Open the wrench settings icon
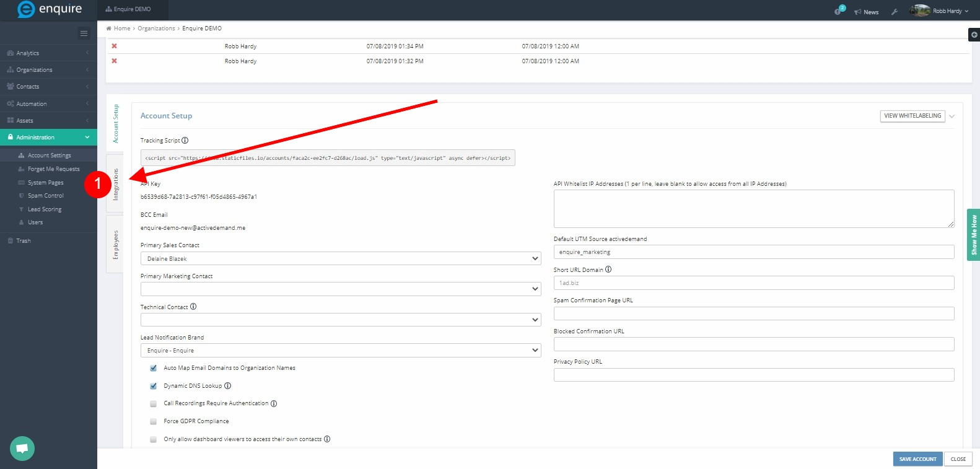This screenshot has width=980, height=469. click(x=895, y=12)
